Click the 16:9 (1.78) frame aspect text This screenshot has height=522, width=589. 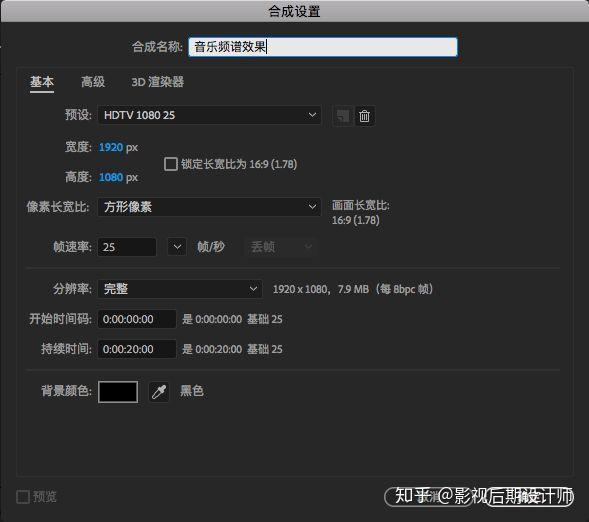click(x=355, y=220)
